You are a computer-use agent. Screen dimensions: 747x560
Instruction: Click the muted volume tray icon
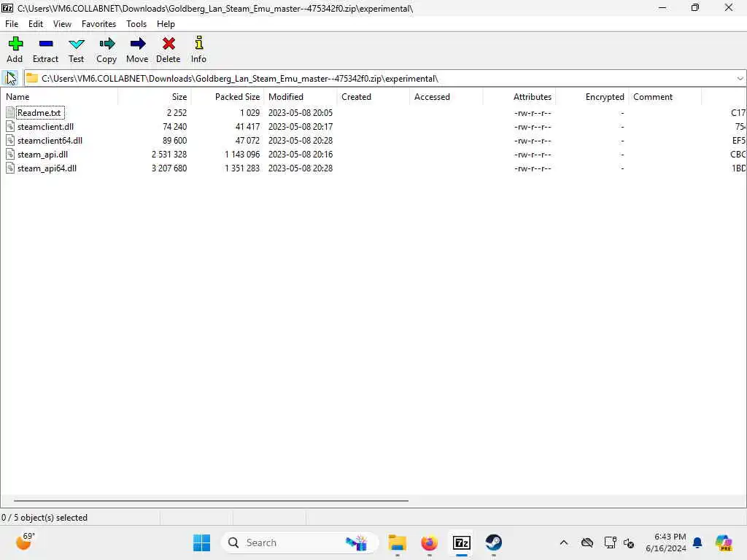(x=629, y=542)
